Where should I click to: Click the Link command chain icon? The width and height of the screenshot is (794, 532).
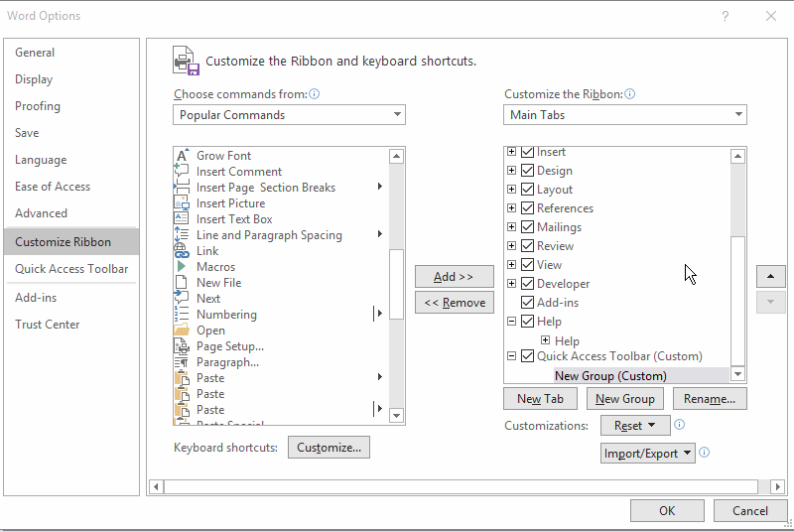[182, 250]
